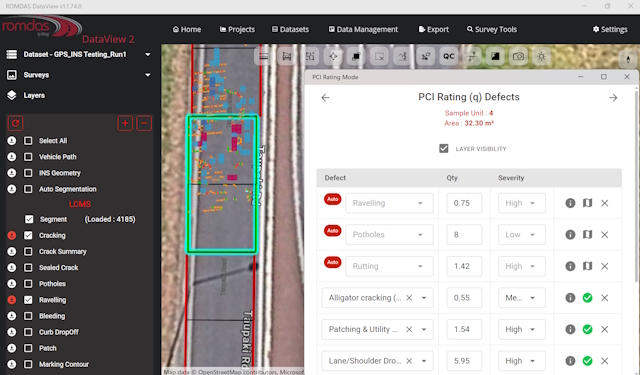Click the first stacked-lines tool in map toolbar
The height and width of the screenshot is (375, 640).
tap(264, 56)
